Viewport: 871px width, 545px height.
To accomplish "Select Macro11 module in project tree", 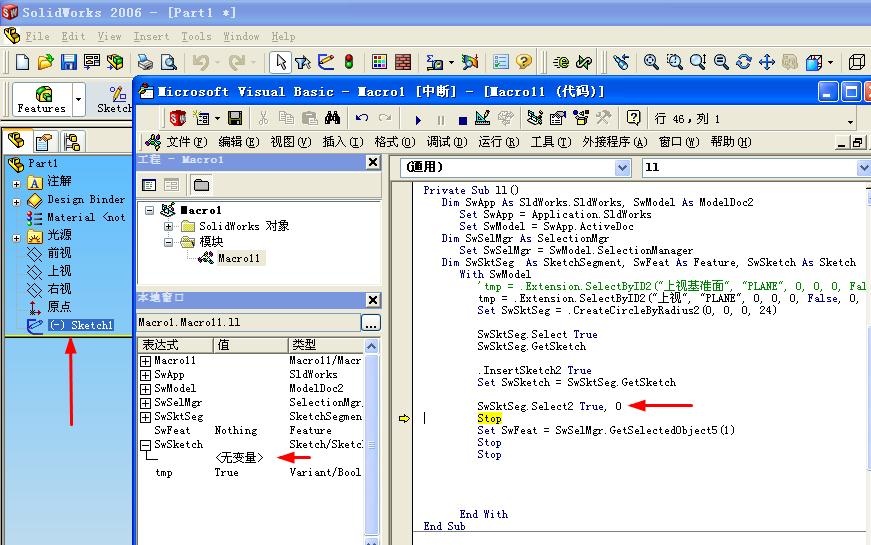I will (x=238, y=258).
